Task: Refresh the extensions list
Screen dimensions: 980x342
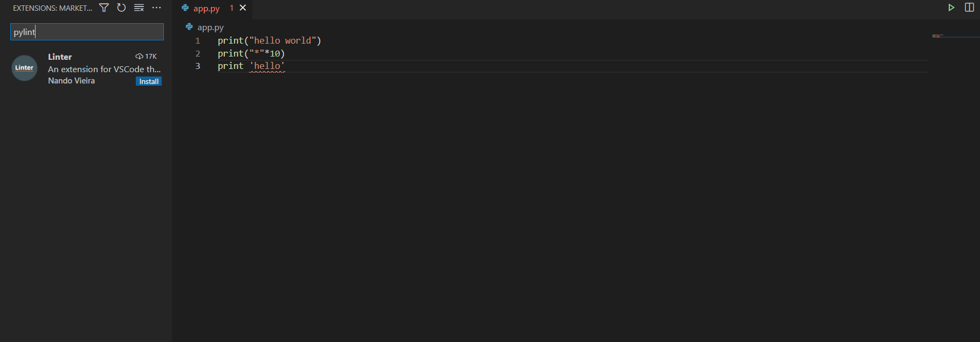Action: (121, 8)
